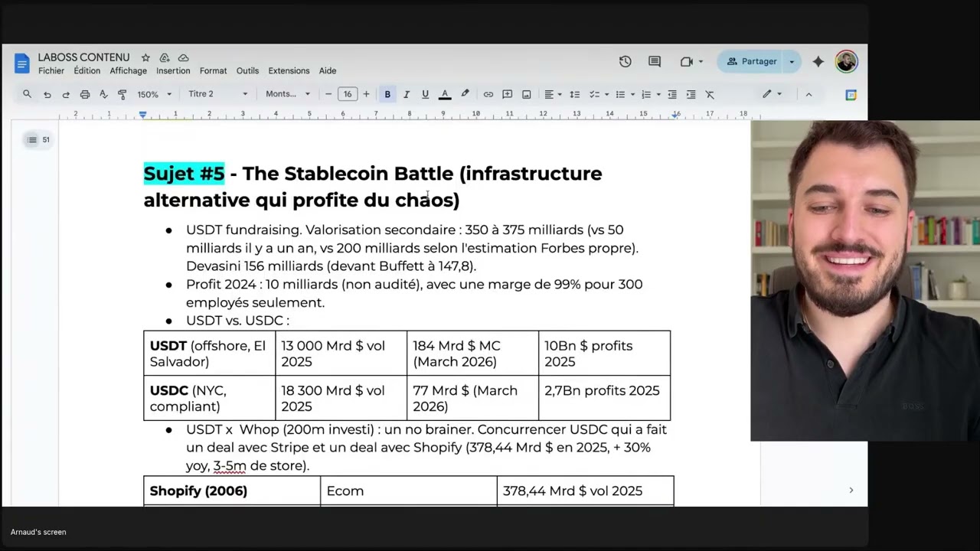This screenshot has height=551, width=980.
Task: Open the Format menu
Action: point(213,70)
